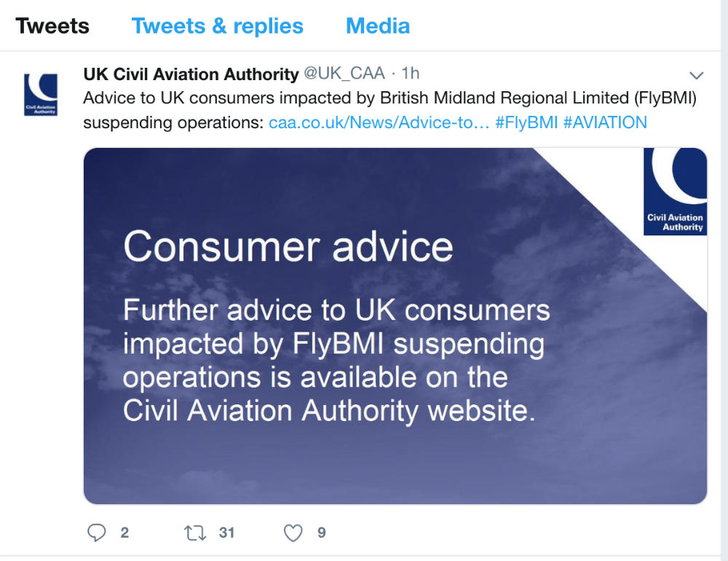Viewport: 728px width, 561px height.
Task: Open the caa.co.uk advice link
Action: (377, 122)
